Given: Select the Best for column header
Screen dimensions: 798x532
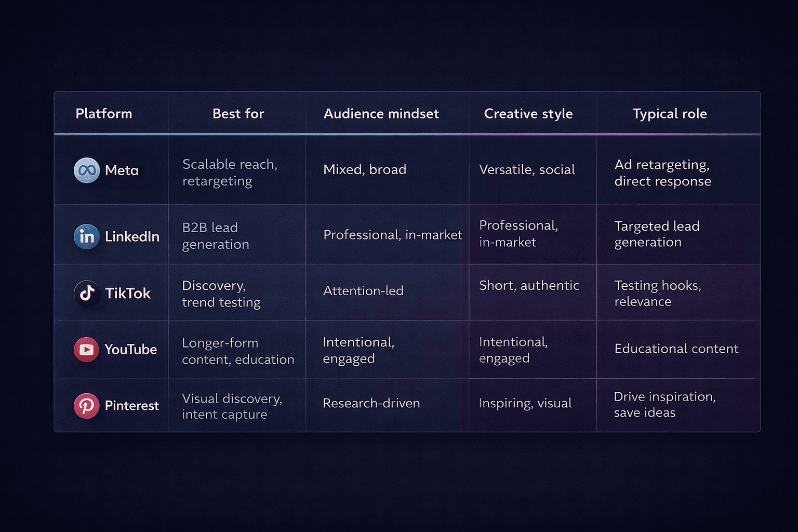Looking at the screenshot, I should click(238, 114).
